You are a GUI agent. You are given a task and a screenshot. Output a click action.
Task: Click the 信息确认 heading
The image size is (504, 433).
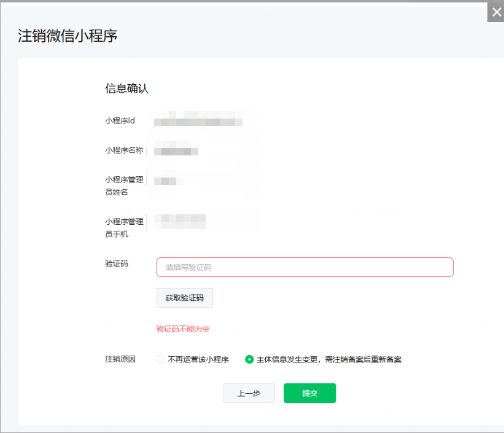[126, 88]
